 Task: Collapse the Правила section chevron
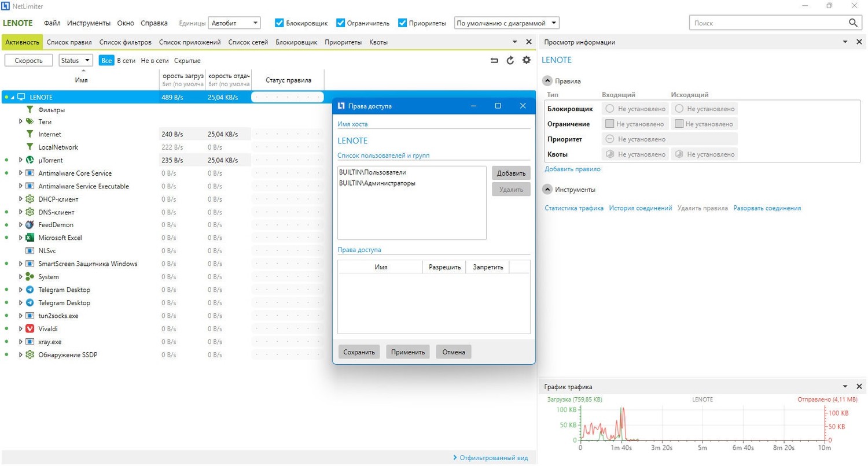click(547, 81)
